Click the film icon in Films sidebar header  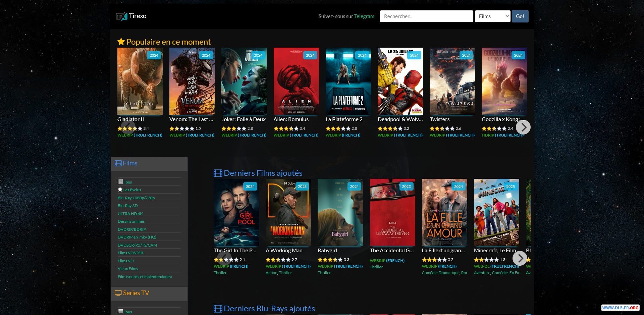118,163
